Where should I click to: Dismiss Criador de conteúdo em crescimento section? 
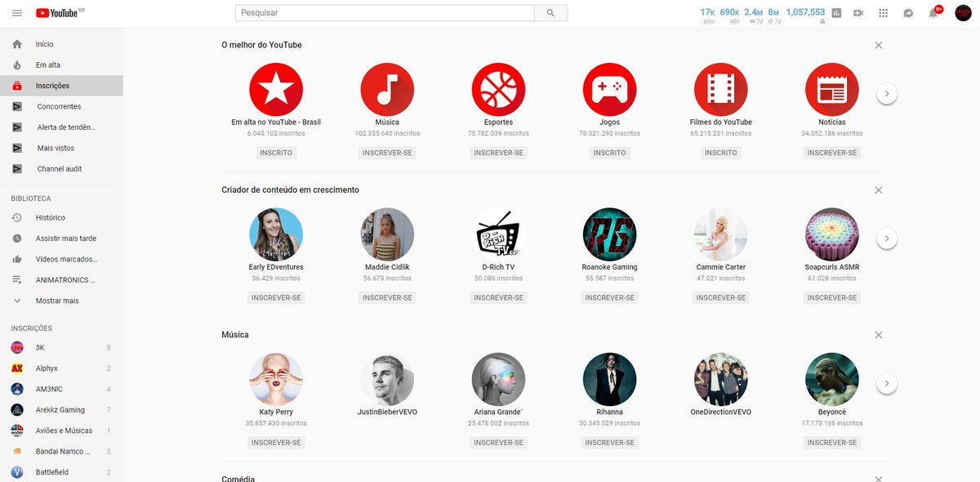point(879,190)
